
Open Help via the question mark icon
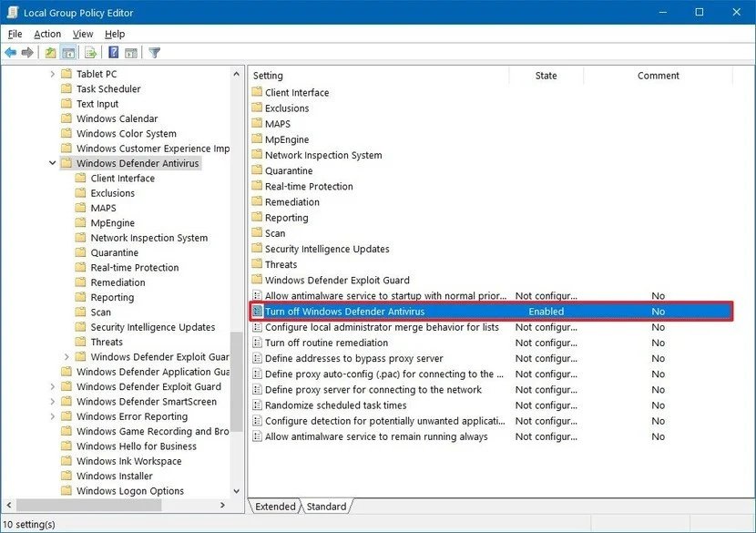[x=113, y=53]
